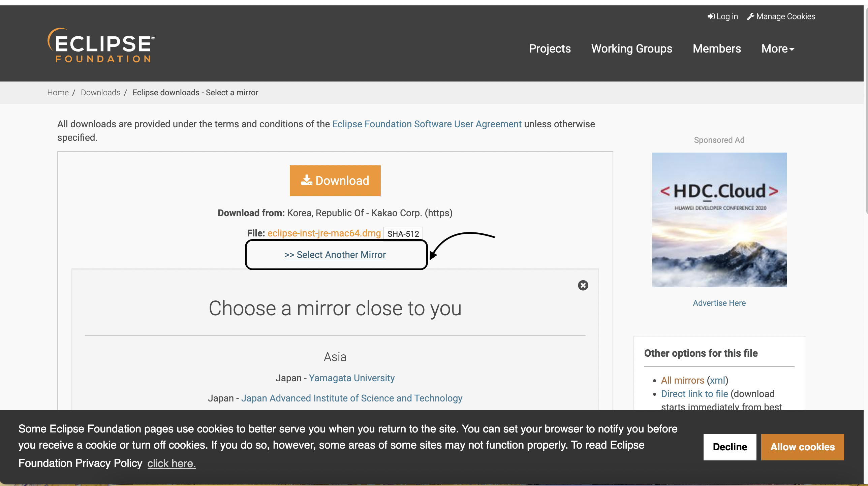Open the Projects menu item
The height and width of the screenshot is (486, 868).
(x=550, y=48)
